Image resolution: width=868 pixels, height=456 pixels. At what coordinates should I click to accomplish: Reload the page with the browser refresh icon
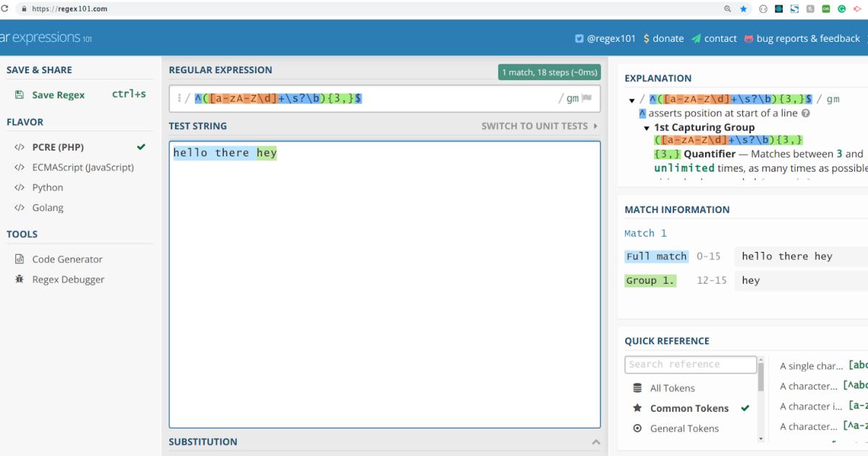coord(4,9)
